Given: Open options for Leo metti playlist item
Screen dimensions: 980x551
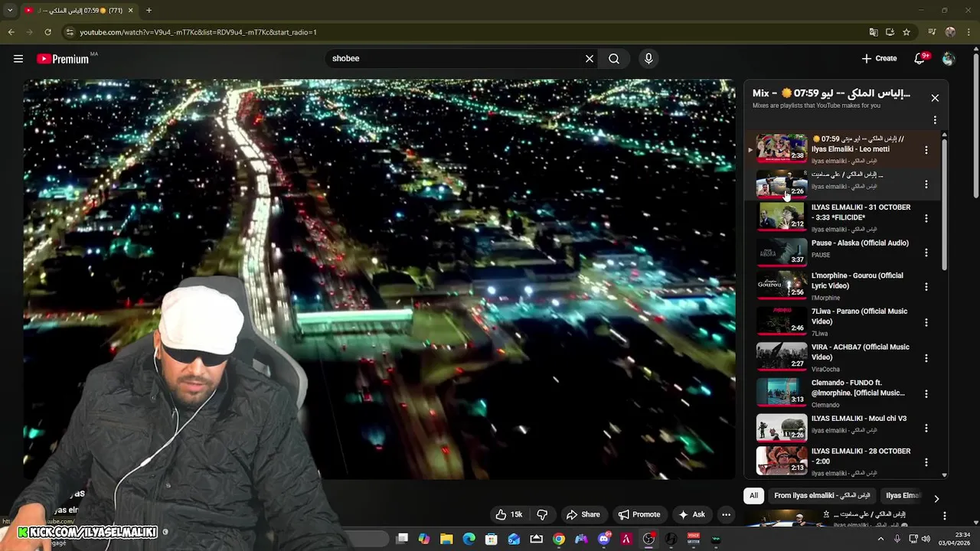Looking at the screenshot, I should pos(926,150).
